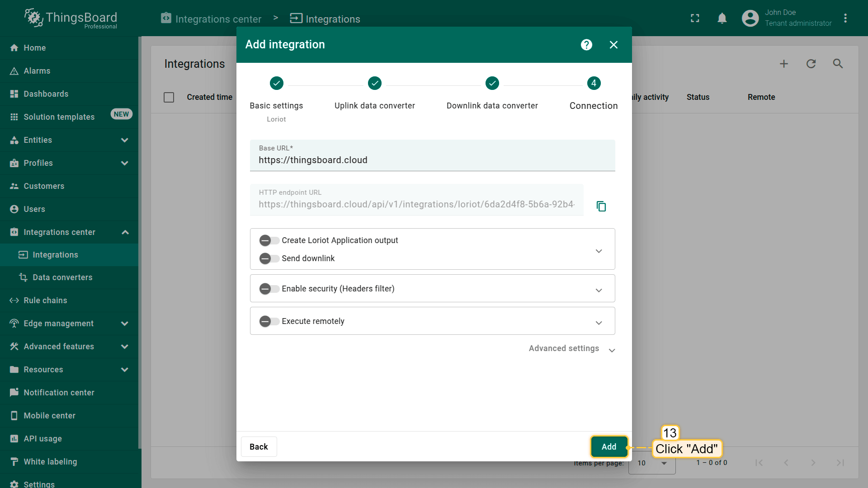
Task: Click the plus add integration icon
Action: 784,64
